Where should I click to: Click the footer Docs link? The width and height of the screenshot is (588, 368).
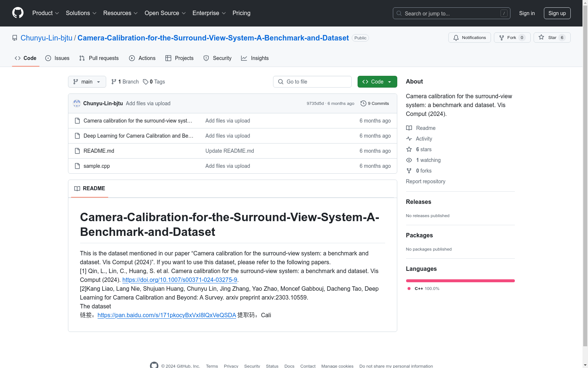(x=289, y=366)
